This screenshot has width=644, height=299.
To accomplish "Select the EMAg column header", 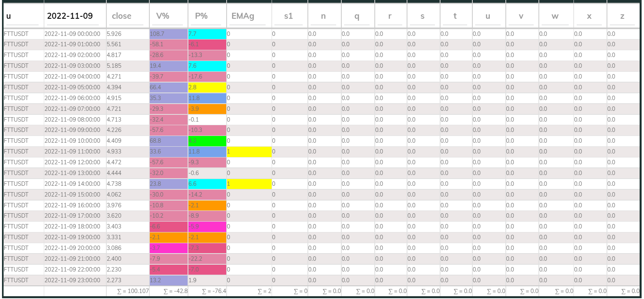I will coord(243,16).
